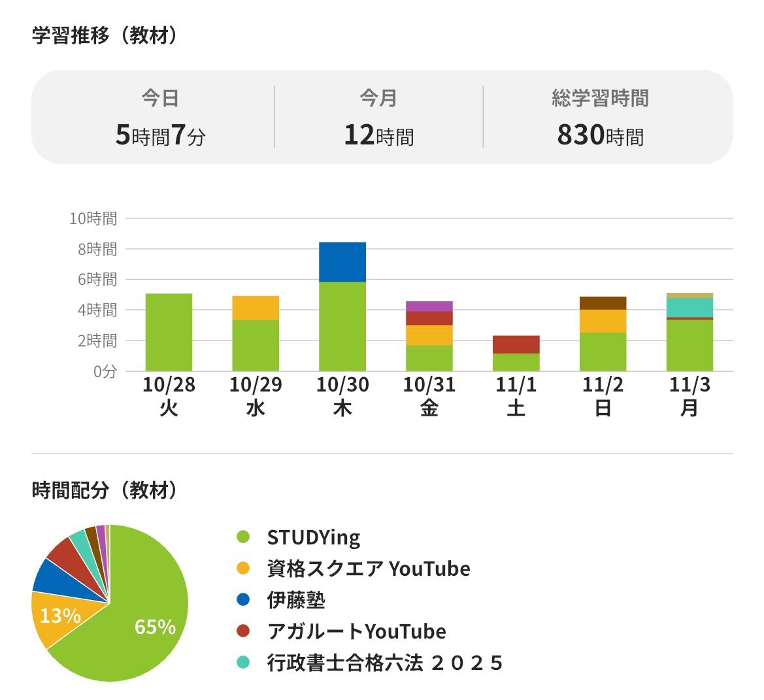Click the 11/1 土 date label
Screen dimensions: 764x700
point(516,396)
